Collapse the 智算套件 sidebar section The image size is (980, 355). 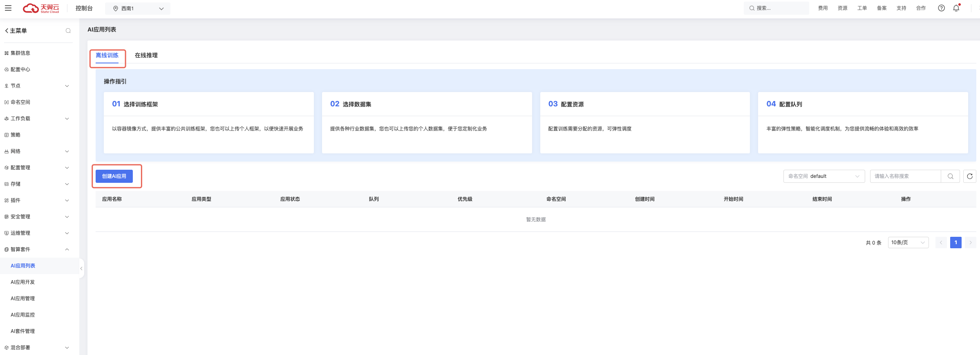(x=37, y=249)
